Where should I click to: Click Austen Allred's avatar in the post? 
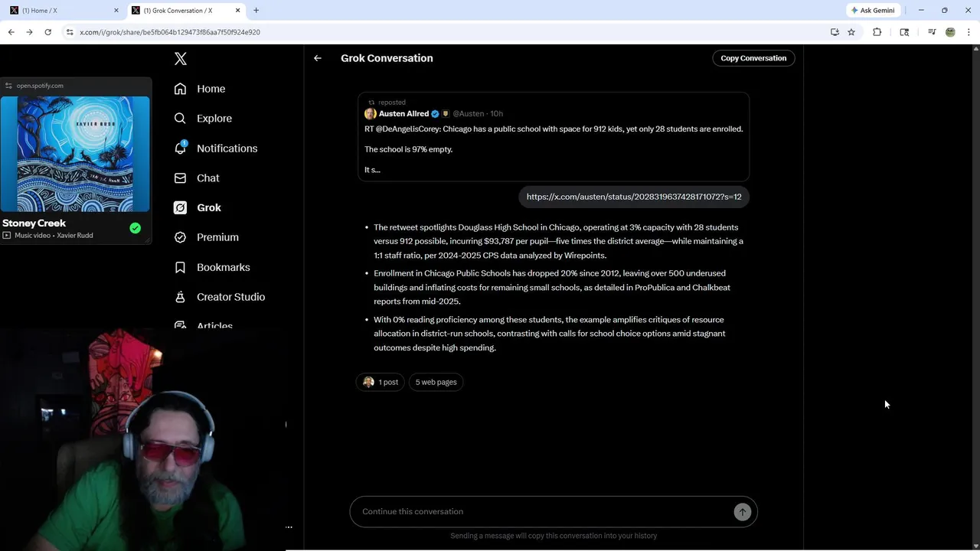tap(370, 113)
